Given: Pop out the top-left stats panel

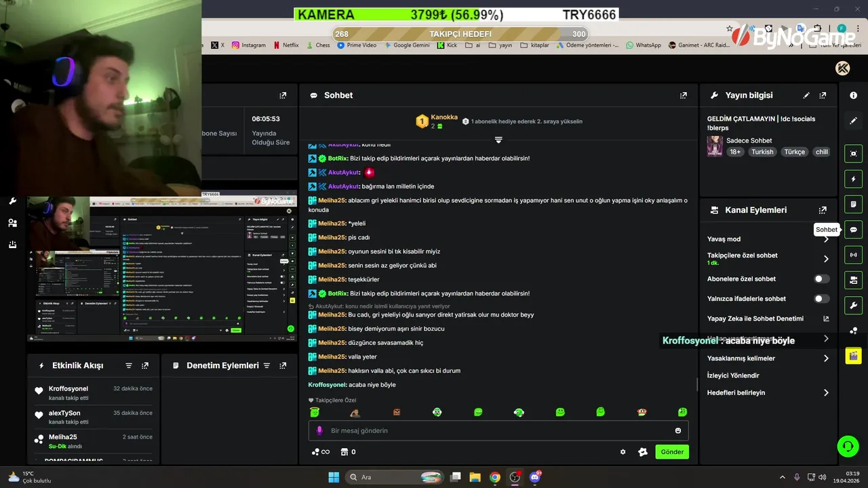Looking at the screenshot, I should [x=283, y=96].
